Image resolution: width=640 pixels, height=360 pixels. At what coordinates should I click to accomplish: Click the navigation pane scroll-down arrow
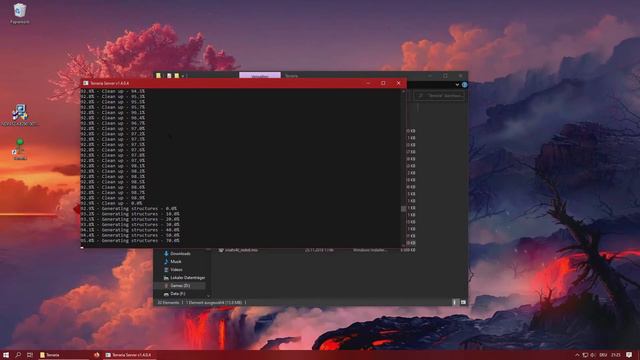pyautogui.click(x=209, y=296)
